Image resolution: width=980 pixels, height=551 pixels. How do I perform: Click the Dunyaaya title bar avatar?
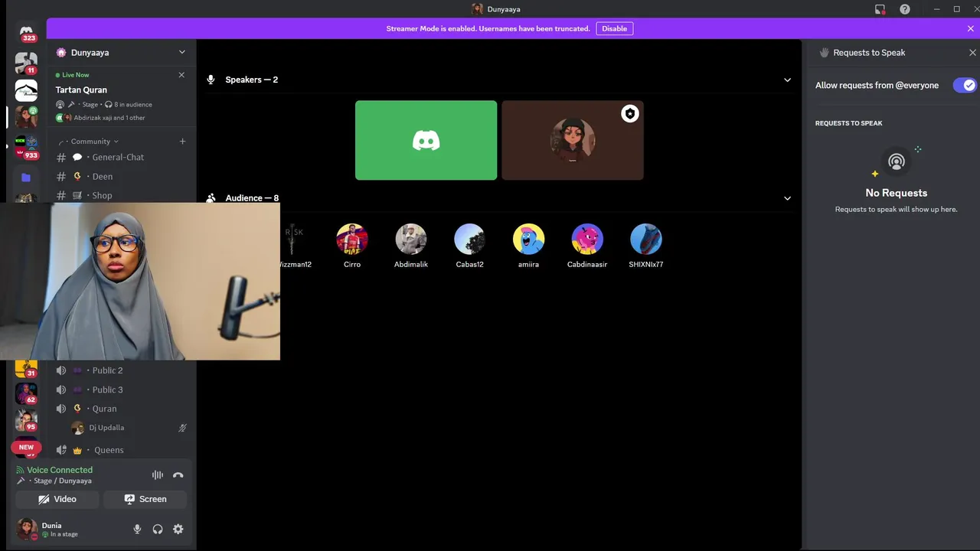pyautogui.click(x=477, y=9)
